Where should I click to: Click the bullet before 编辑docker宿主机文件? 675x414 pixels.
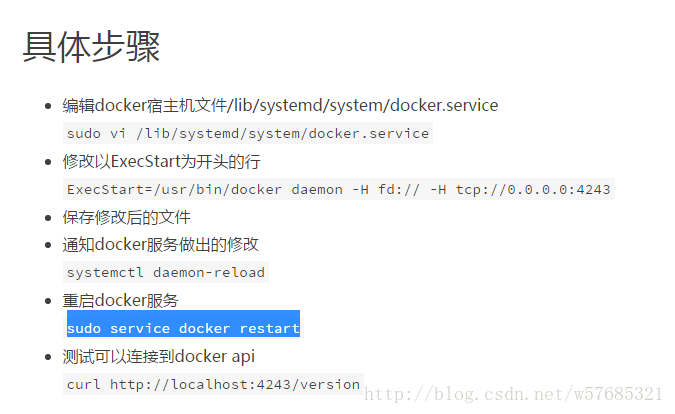click(48, 106)
